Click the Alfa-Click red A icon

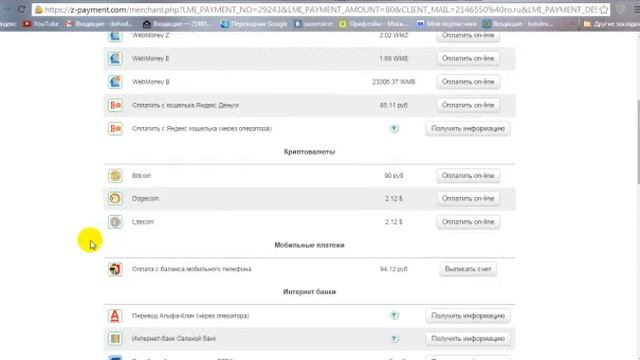tap(115, 316)
